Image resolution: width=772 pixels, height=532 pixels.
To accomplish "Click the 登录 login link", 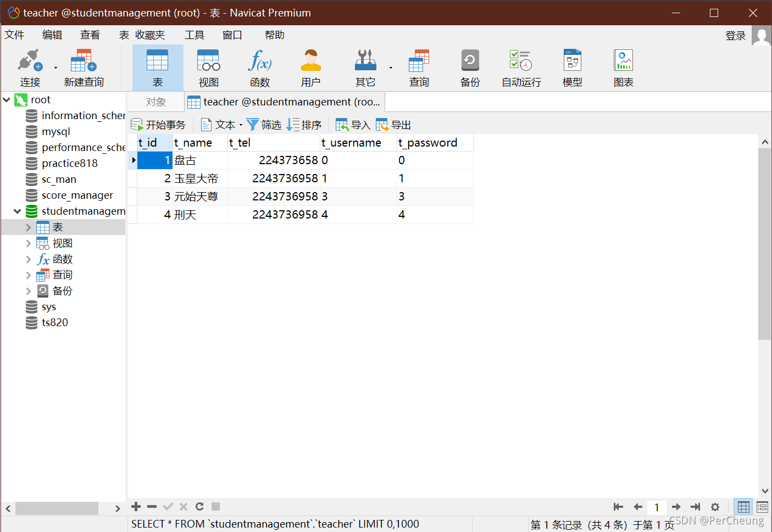I will coord(736,36).
